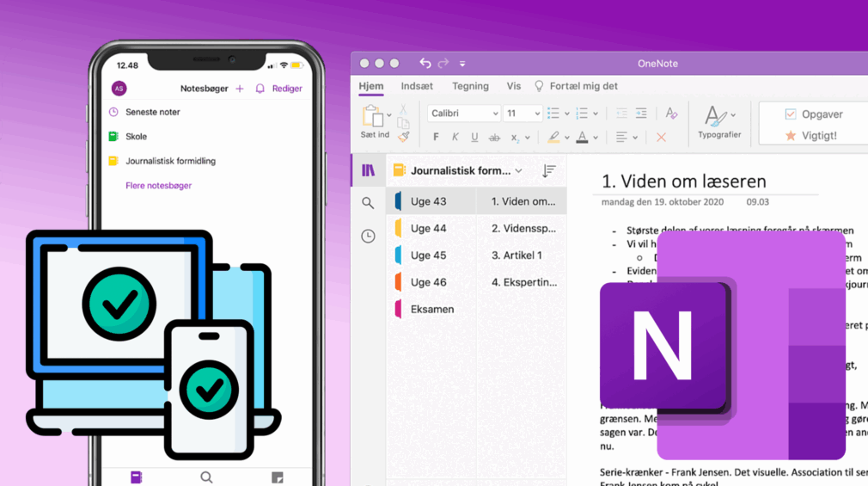
Task: Open the Typografier styles gallery
Action: click(x=719, y=121)
